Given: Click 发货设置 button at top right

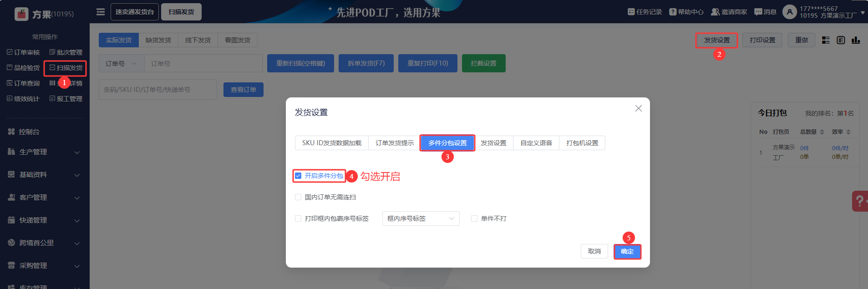Looking at the screenshot, I should [x=717, y=40].
